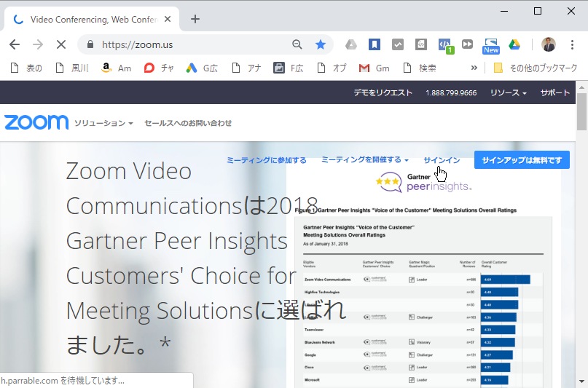Image resolution: width=588 pixels, height=388 pixels.
Task: Show more bookmarks with the chevron
Action: [x=474, y=68]
